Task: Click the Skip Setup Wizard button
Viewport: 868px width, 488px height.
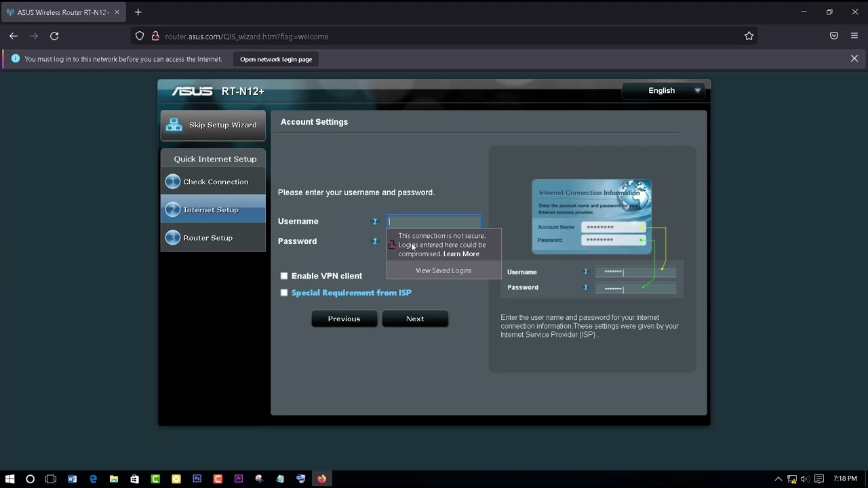Action: [x=213, y=125]
